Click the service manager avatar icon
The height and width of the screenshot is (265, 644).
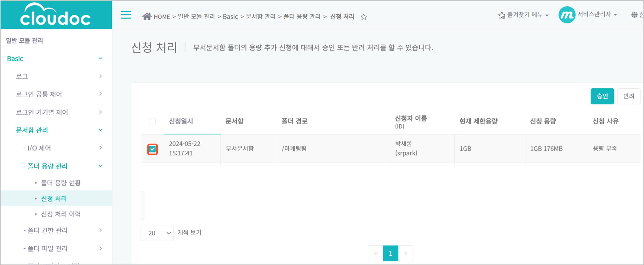567,15
